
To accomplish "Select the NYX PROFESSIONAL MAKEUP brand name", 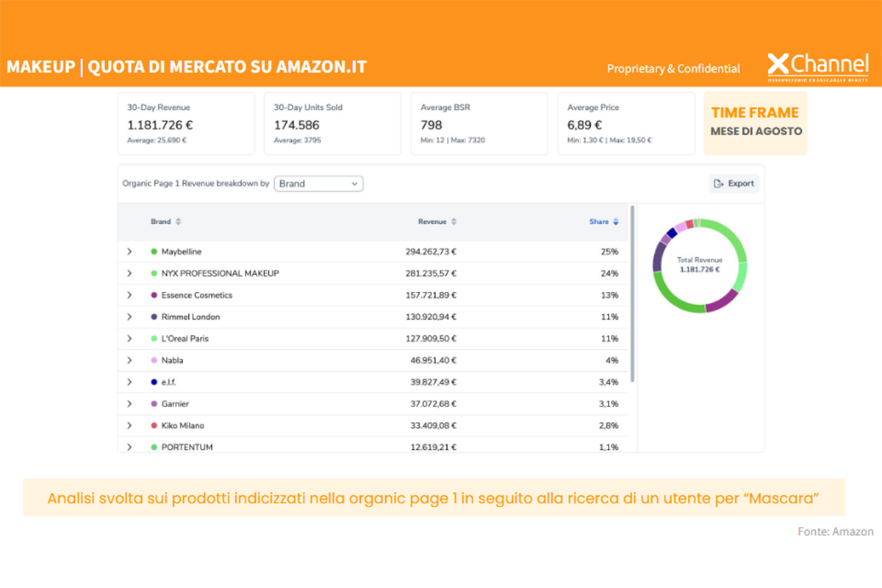I will [220, 273].
